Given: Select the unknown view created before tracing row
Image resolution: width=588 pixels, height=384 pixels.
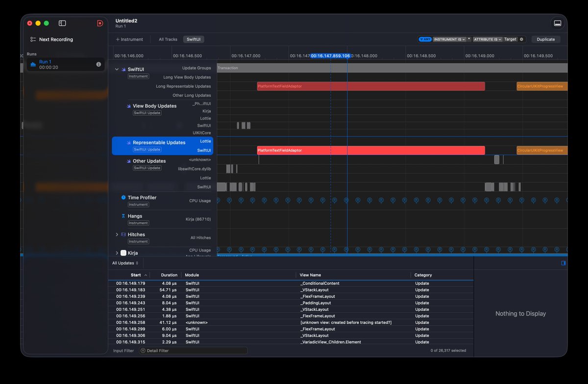Looking at the screenshot, I should tap(291, 323).
